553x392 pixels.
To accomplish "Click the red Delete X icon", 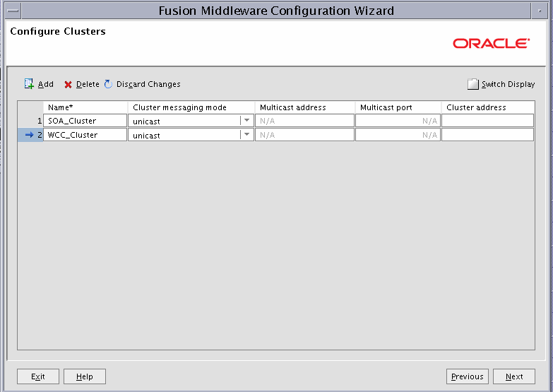I will [x=68, y=85].
